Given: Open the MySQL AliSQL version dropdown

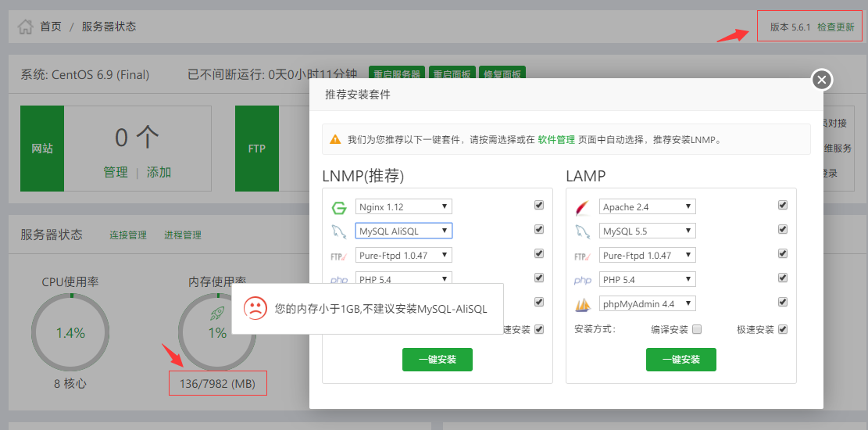Looking at the screenshot, I should (x=404, y=231).
